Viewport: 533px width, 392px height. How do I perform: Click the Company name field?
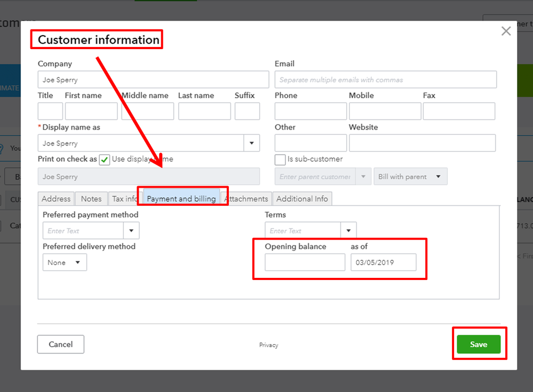(153, 80)
